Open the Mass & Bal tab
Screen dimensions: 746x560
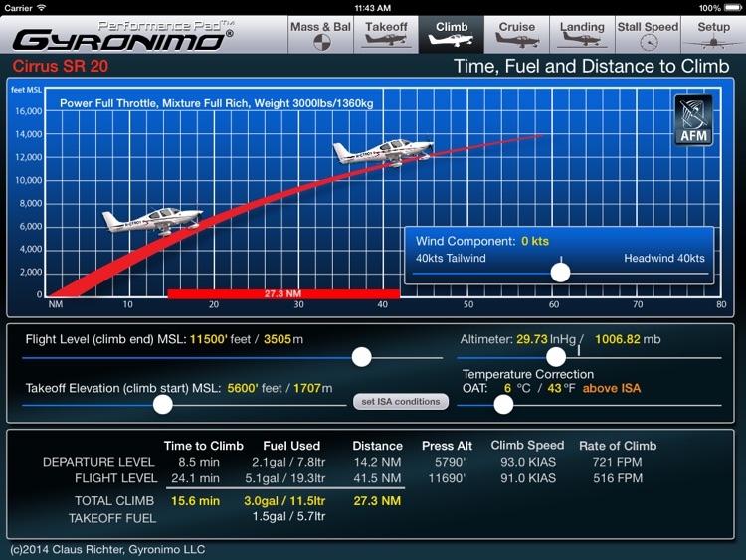(320, 34)
